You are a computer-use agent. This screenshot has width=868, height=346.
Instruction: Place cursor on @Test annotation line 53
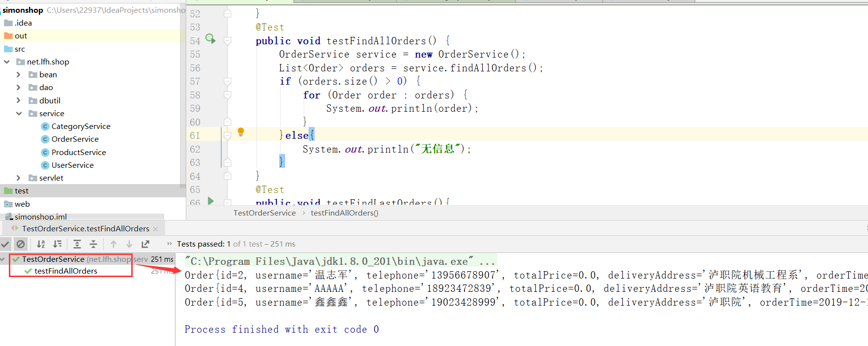coord(270,27)
